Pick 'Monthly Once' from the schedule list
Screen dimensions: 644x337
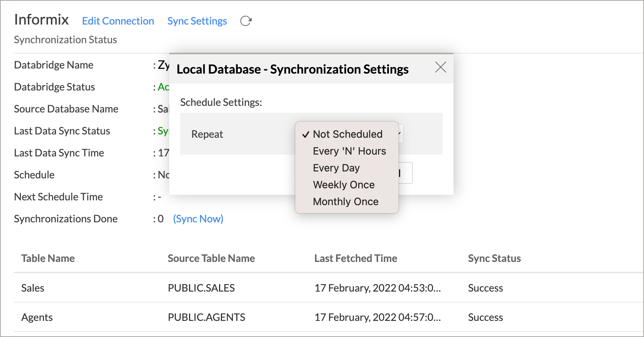(345, 201)
